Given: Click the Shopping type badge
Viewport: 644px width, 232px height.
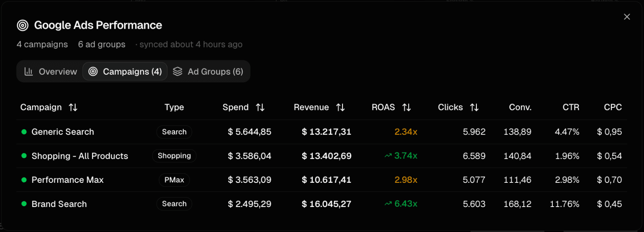Looking at the screenshot, I should pos(174,156).
